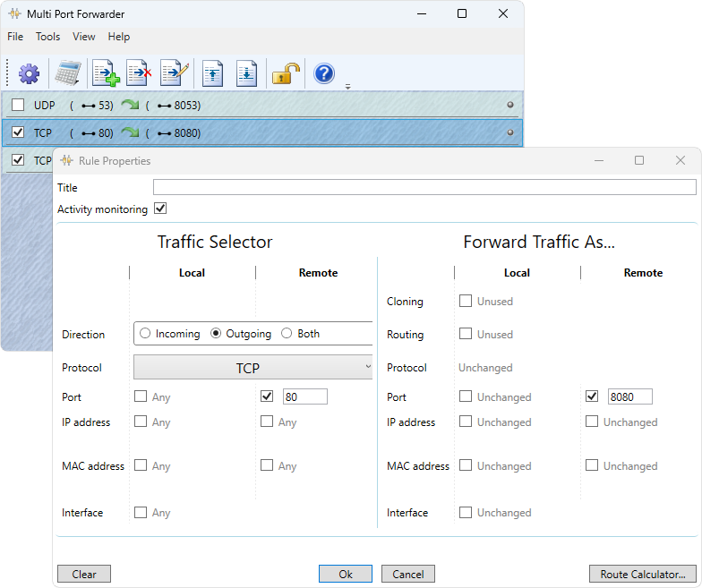This screenshot has height=588, width=702.
Task: Uncheck the third TCP rule checkbox
Action: click(x=18, y=159)
